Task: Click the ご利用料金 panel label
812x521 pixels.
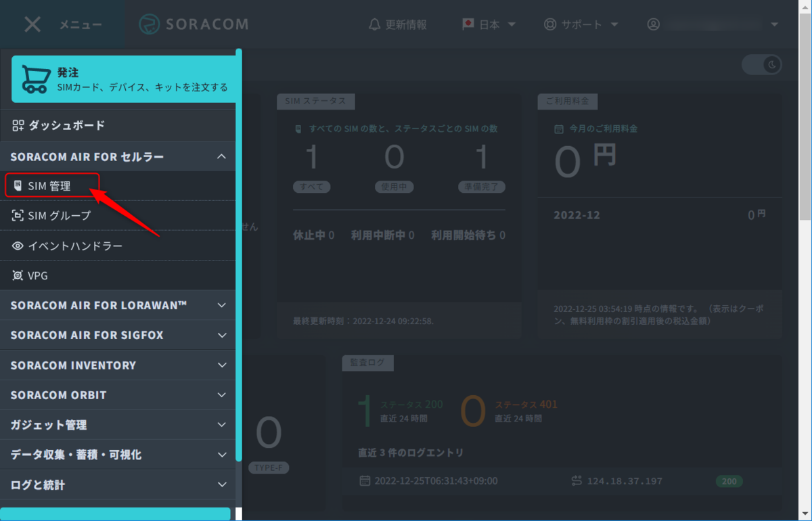Action: [567, 101]
